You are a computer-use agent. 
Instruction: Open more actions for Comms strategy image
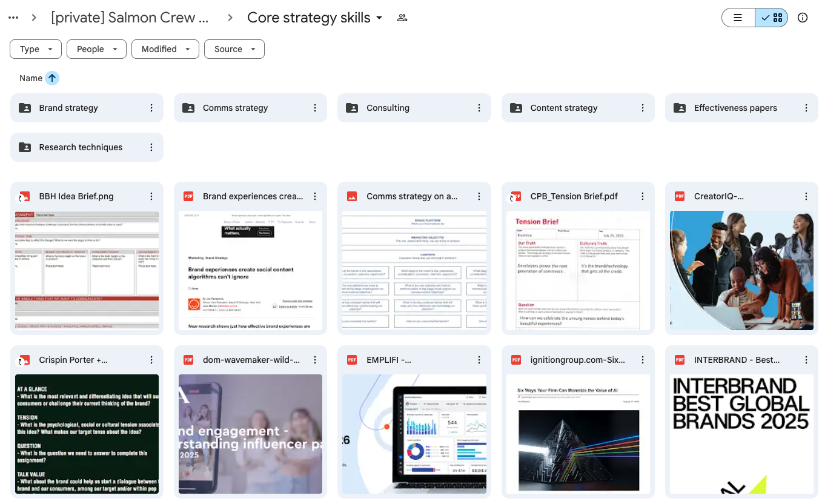click(479, 196)
